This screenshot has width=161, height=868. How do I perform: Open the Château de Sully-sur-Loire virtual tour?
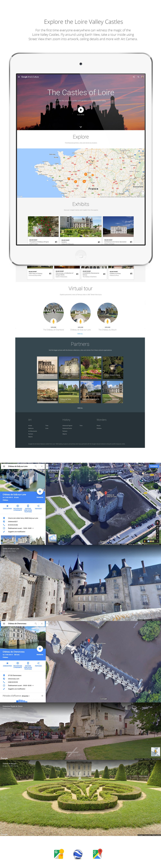tap(80, 313)
